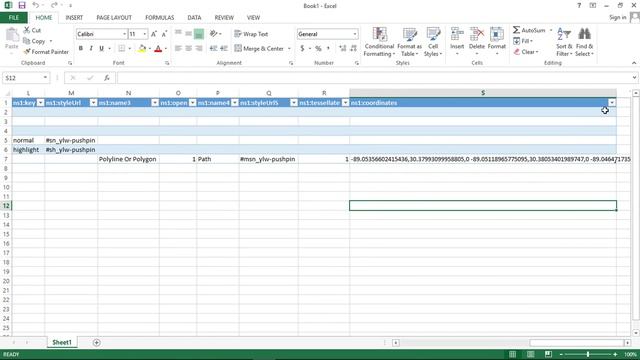Apply Percent Style format
640x360 pixels.
pos(318,49)
